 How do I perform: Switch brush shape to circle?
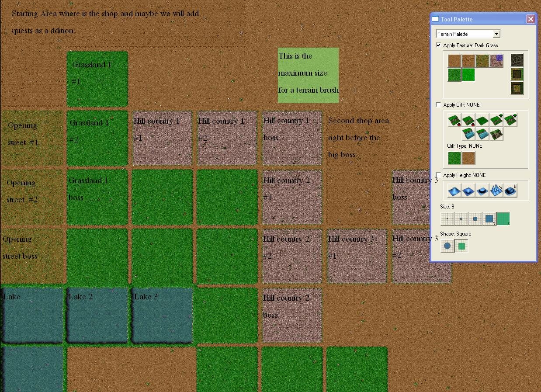pos(447,246)
